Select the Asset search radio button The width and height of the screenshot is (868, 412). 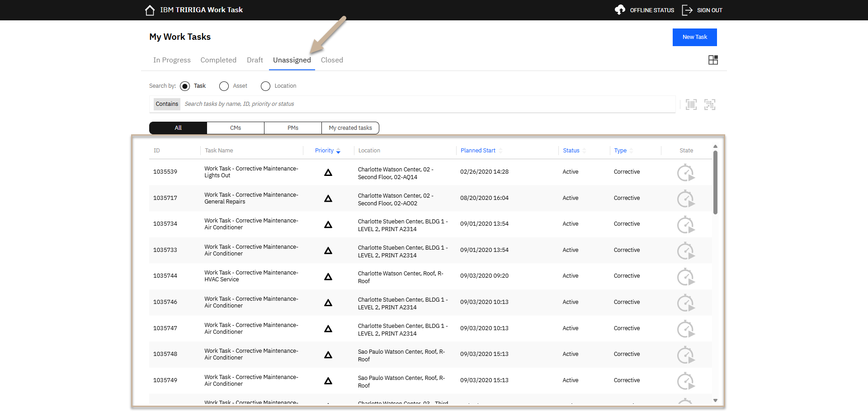coord(224,86)
